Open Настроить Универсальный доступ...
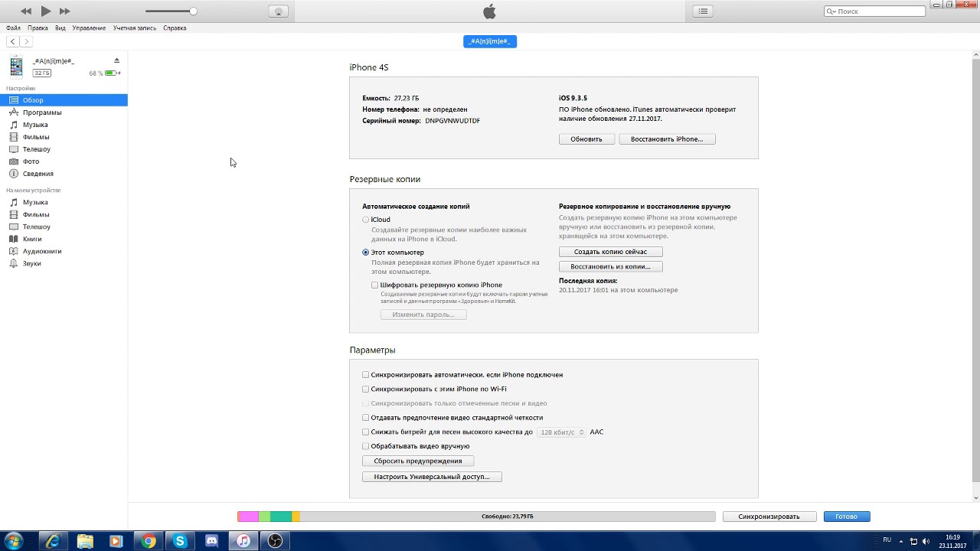 point(432,477)
